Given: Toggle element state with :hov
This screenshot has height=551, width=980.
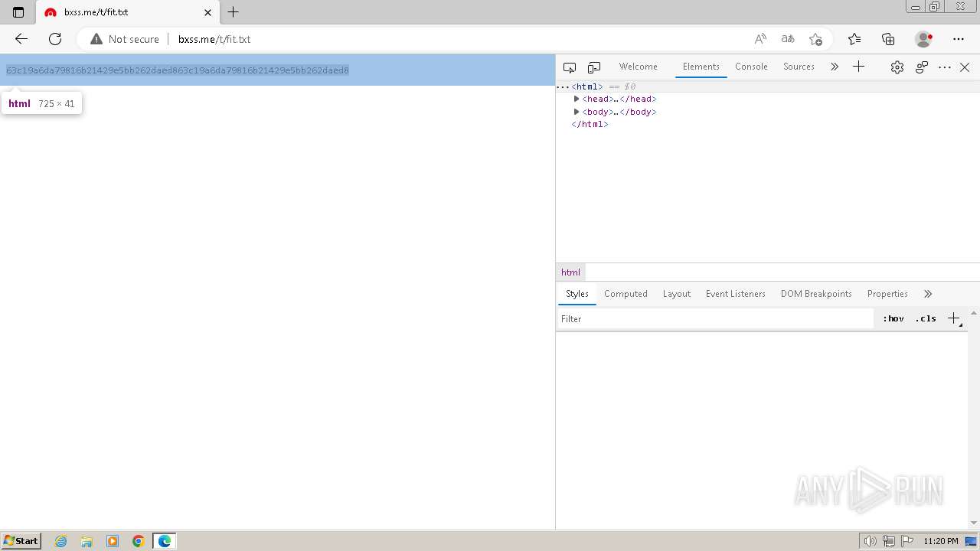Looking at the screenshot, I should point(893,319).
